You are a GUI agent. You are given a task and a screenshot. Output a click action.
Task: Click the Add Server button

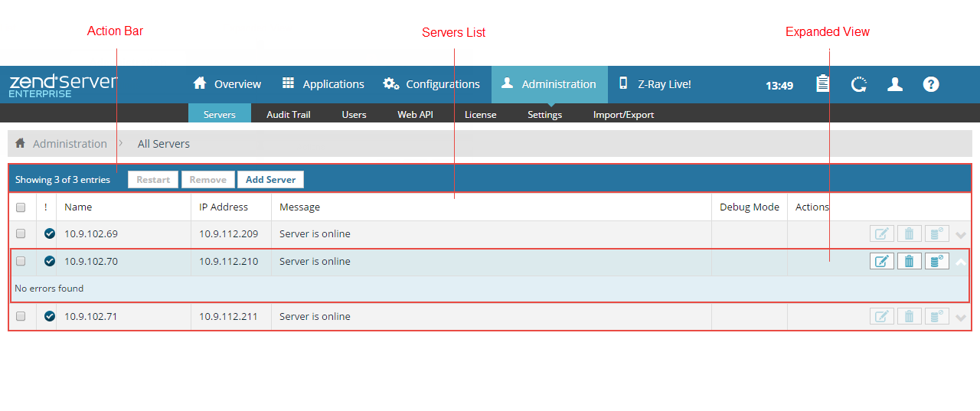pos(270,180)
